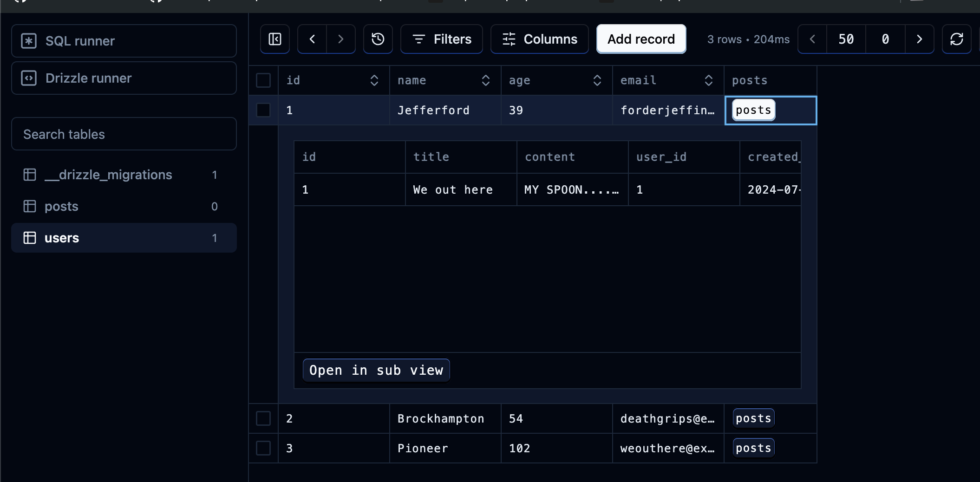Collapse posts relation for Jefferford
This screenshot has height=482, width=980.
[x=753, y=110]
